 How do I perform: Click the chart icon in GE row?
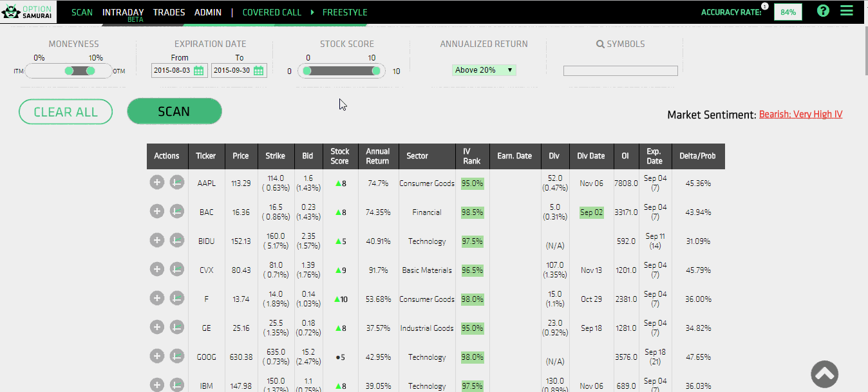(177, 327)
